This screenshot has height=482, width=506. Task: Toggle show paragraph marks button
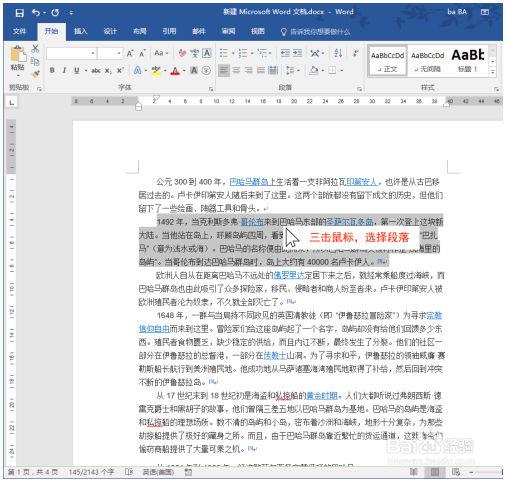[x=355, y=53]
